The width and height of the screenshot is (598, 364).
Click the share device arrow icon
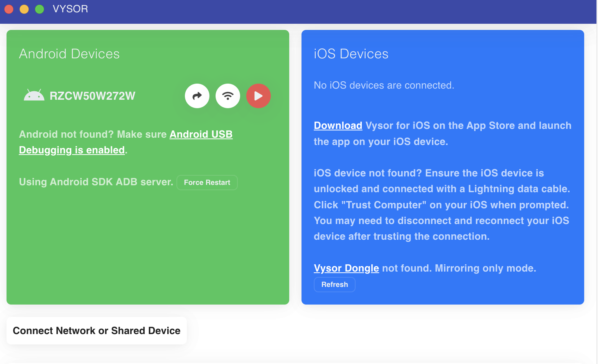coord(197,96)
